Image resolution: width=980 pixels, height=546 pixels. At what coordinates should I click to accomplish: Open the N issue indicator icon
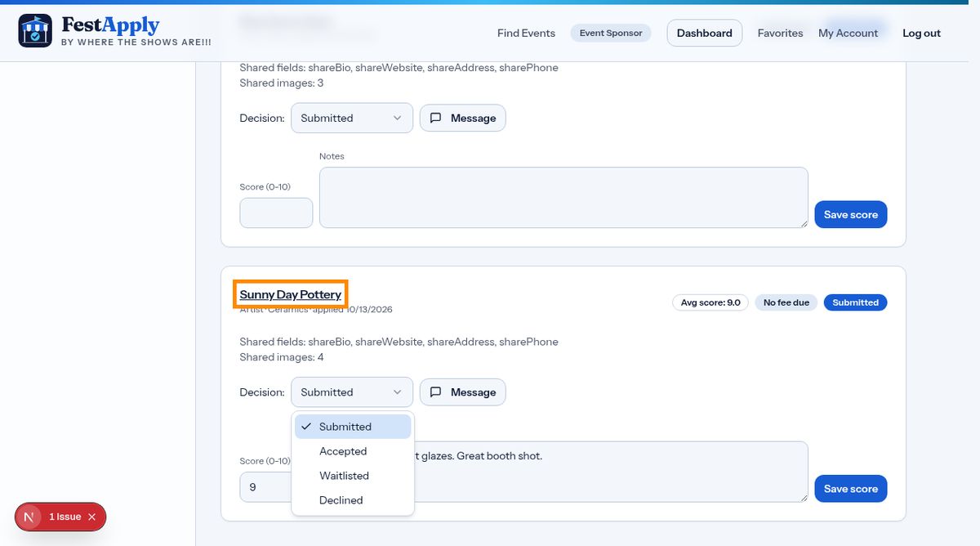(29, 517)
